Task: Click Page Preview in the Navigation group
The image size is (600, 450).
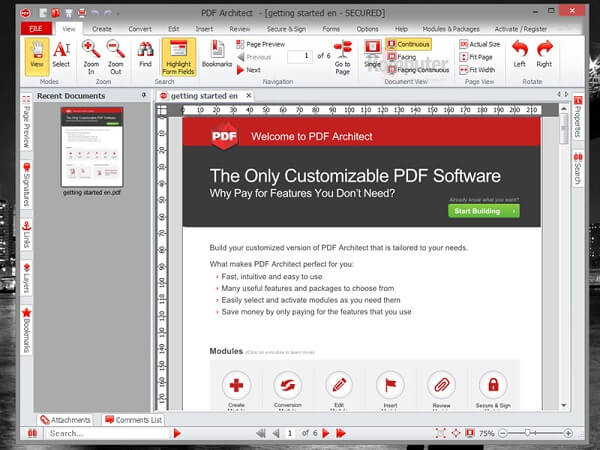Action: pos(261,44)
